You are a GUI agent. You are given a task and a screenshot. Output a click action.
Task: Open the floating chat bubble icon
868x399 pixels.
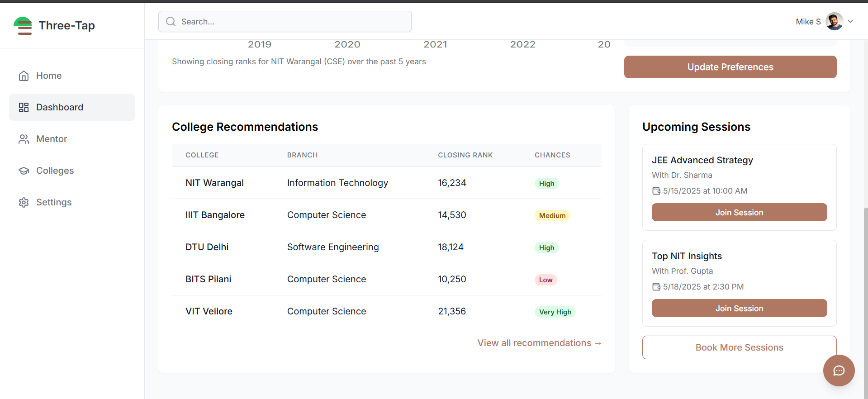pyautogui.click(x=839, y=370)
